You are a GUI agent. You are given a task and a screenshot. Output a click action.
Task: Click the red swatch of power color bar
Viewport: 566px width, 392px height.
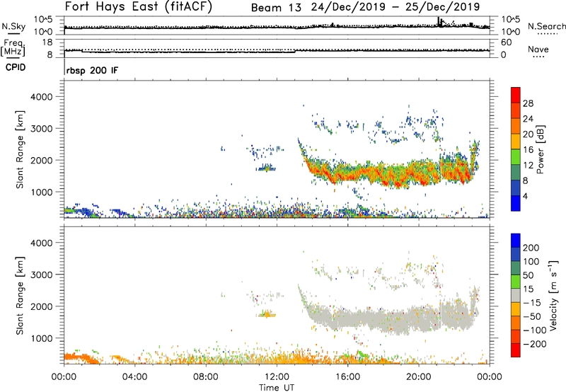(516, 95)
